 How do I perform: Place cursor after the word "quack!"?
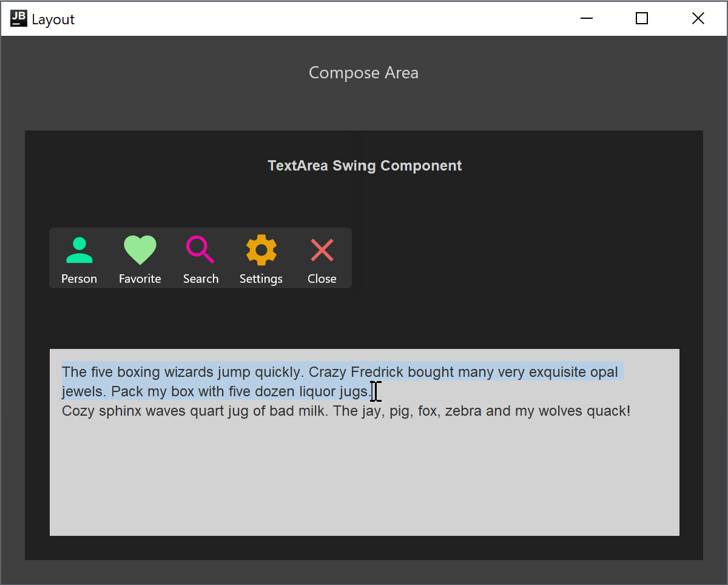coord(631,411)
